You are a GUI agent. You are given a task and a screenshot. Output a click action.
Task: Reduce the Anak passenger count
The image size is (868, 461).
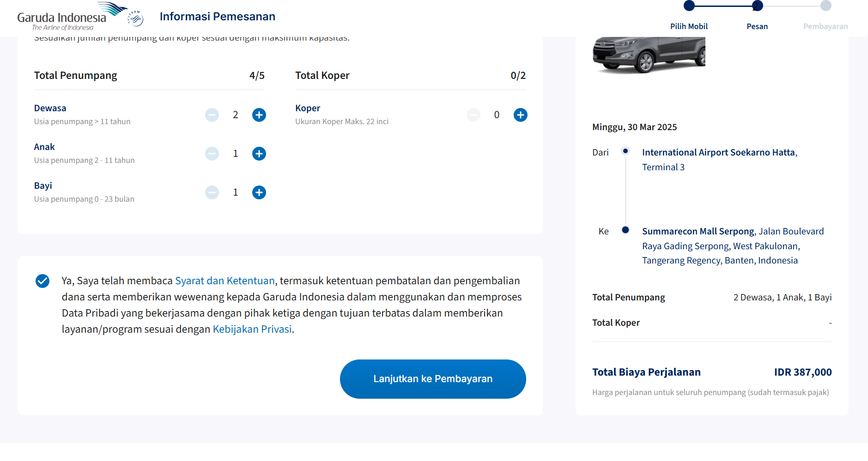(x=212, y=154)
